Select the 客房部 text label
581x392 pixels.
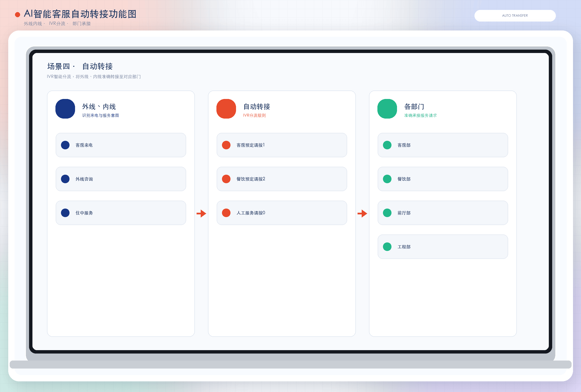tap(404, 145)
